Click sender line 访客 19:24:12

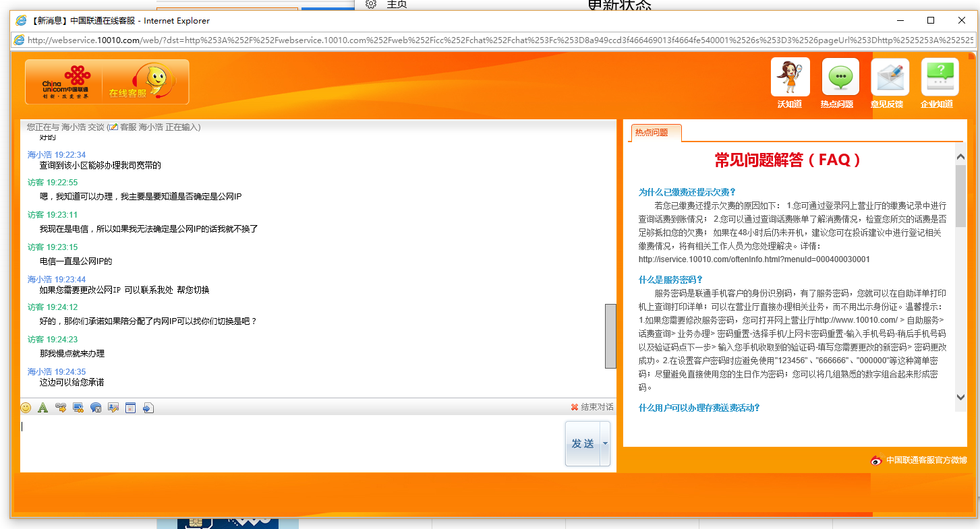[x=53, y=307]
